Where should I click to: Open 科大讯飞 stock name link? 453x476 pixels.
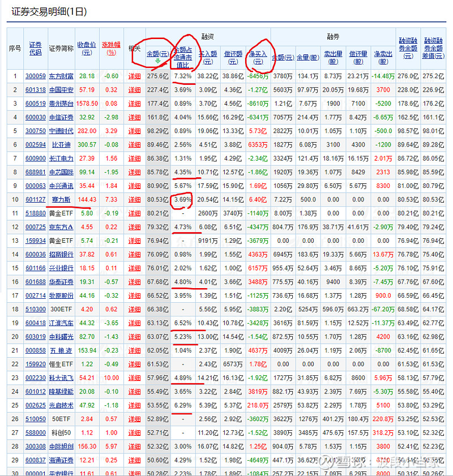click(x=61, y=378)
